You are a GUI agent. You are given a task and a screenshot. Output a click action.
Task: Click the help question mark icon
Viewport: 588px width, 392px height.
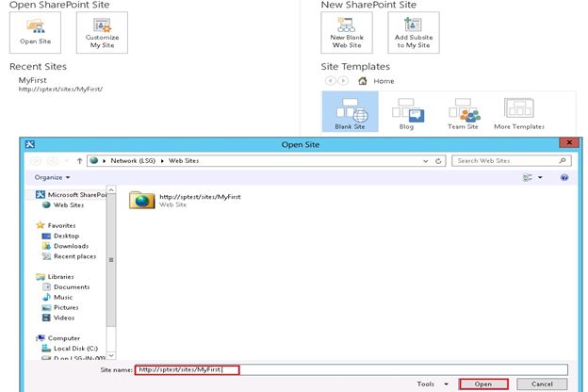(564, 177)
